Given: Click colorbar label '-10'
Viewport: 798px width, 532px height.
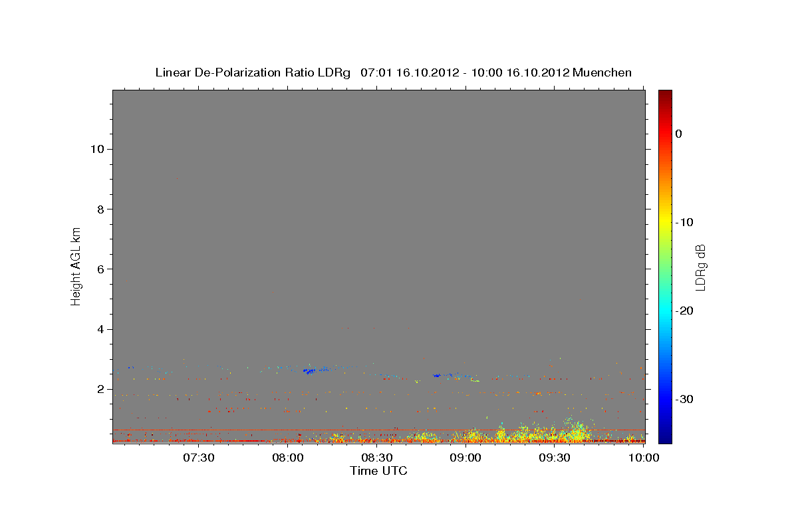Looking at the screenshot, I should (x=685, y=222).
